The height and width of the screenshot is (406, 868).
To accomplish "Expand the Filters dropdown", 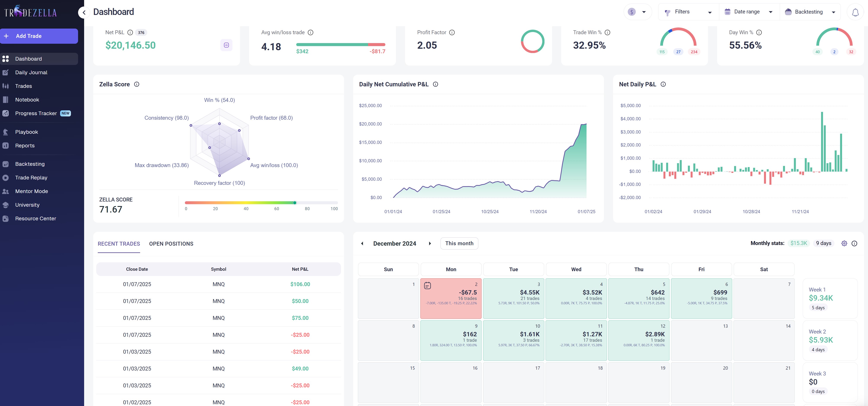I will click(x=688, y=12).
